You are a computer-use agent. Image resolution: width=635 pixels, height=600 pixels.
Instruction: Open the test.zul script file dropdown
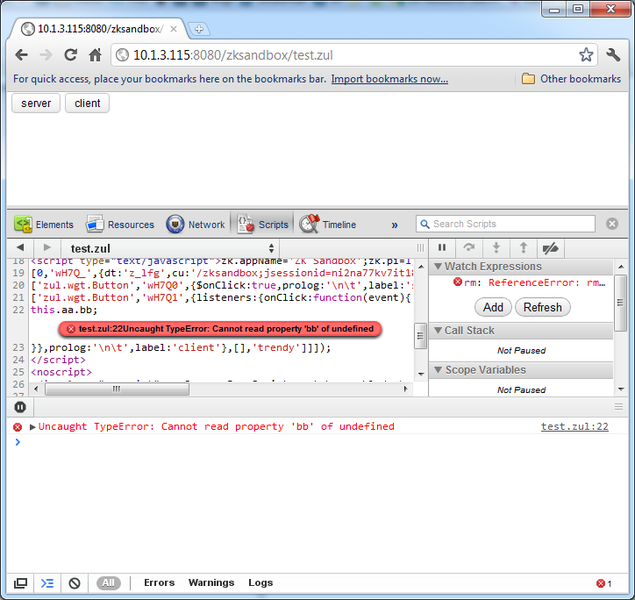[170, 248]
